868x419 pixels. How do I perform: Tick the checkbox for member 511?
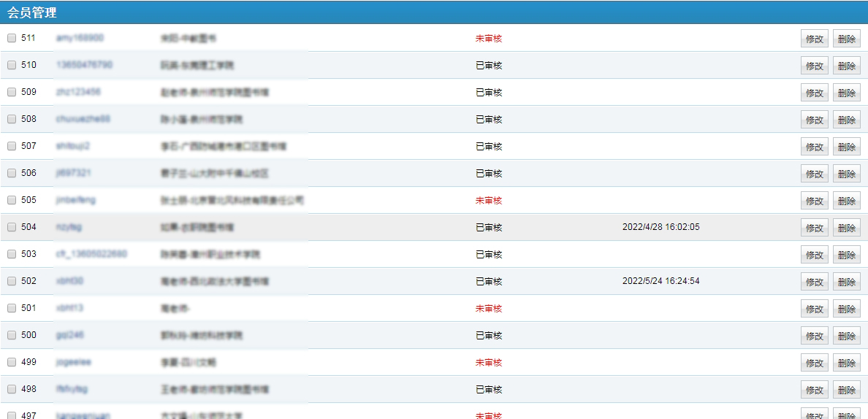[x=12, y=38]
